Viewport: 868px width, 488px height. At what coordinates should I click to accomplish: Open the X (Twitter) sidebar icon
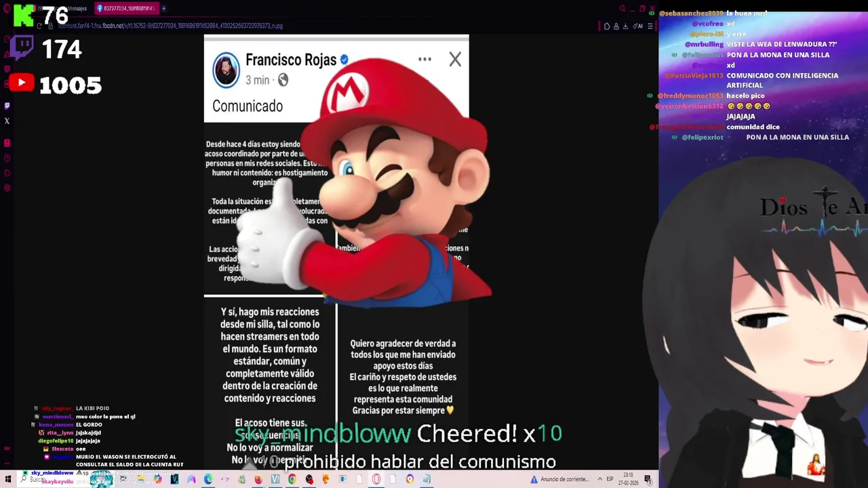pos(7,121)
